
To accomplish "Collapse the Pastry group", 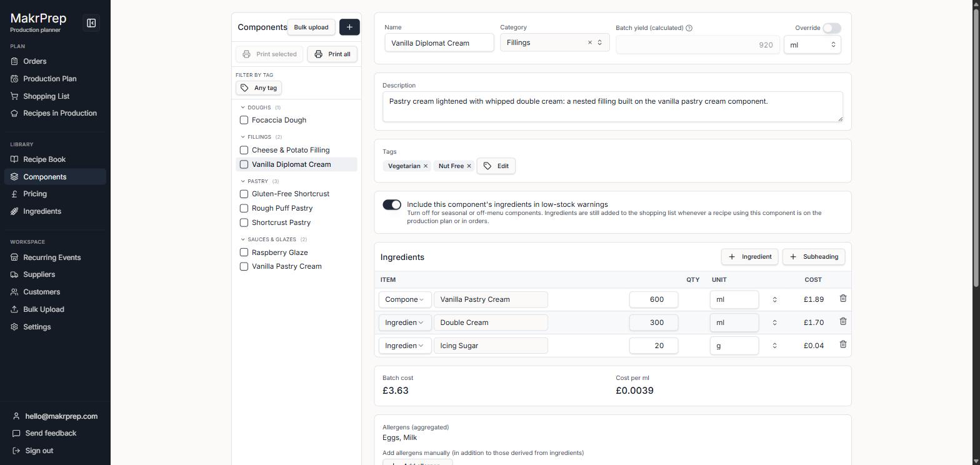I will [243, 181].
